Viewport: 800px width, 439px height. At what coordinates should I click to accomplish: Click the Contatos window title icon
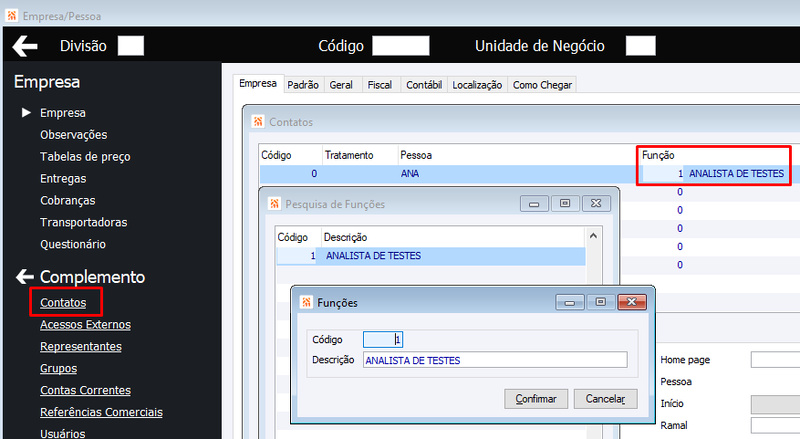(x=258, y=121)
